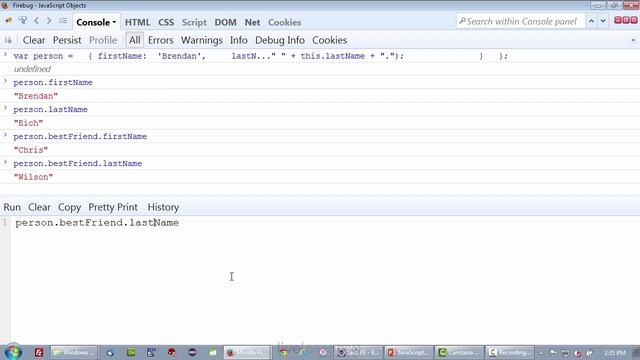Switch to the Script panel tab
Image resolution: width=640 pixels, height=360 pixels.
[194, 22]
